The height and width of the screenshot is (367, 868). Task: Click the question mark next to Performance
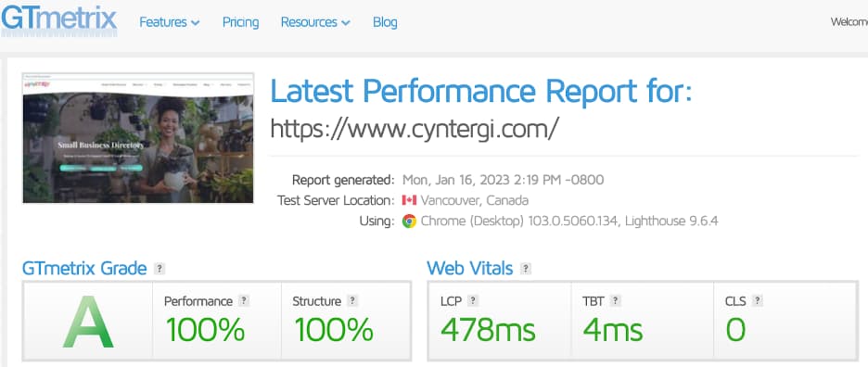click(244, 301)
